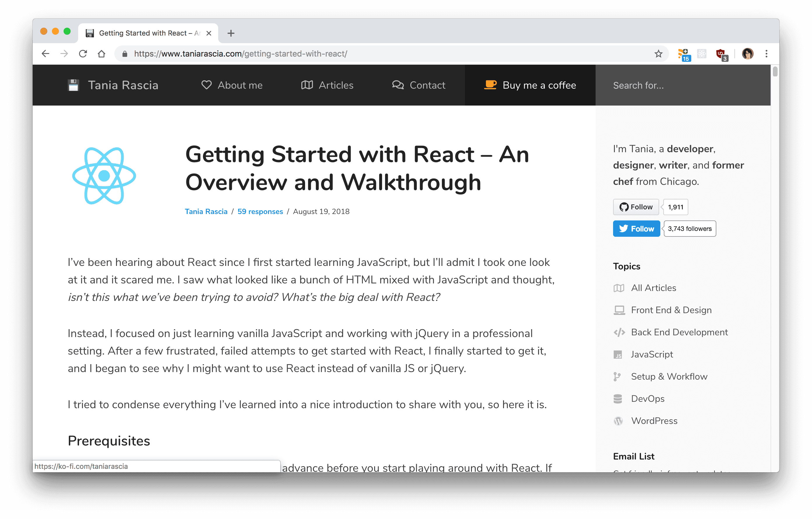Open the About me nav item

[232, 85]
